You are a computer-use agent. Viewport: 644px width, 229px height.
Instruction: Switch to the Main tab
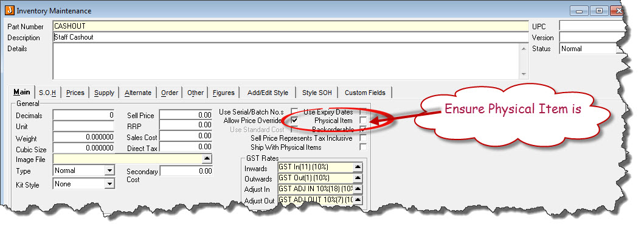point(22,92)
